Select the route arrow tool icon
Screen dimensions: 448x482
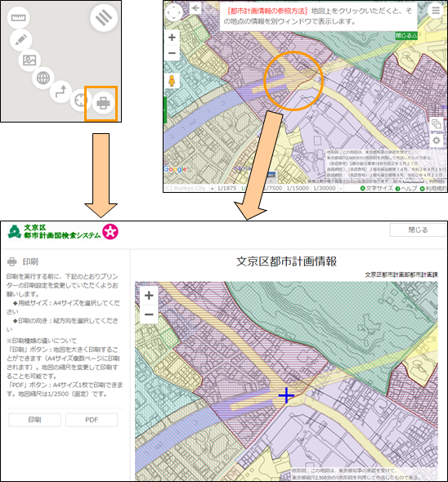click(x=61, y=91)
